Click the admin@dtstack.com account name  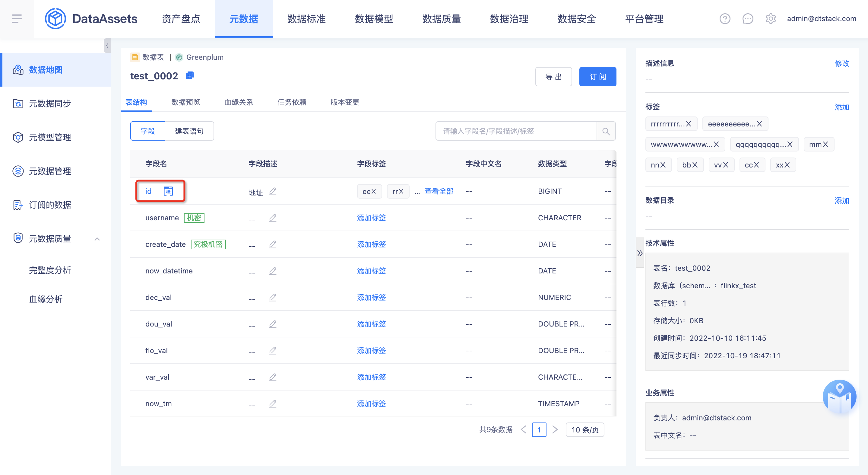(822, 19)
